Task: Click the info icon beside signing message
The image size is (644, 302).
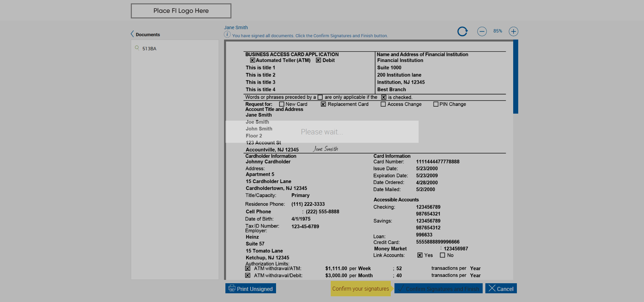Action: pos(227,35)
